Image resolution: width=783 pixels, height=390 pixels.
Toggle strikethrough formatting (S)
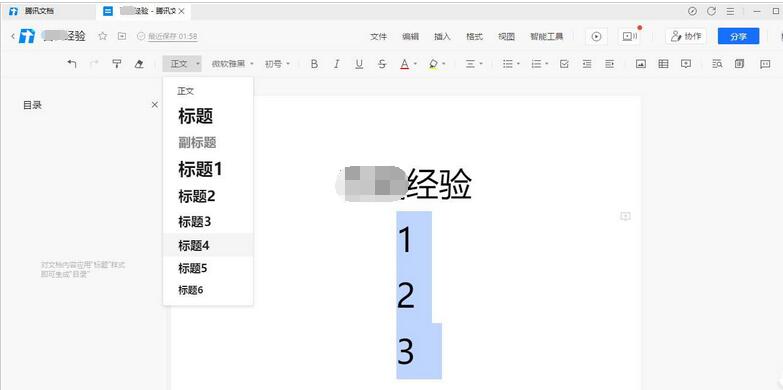(382, 64)
